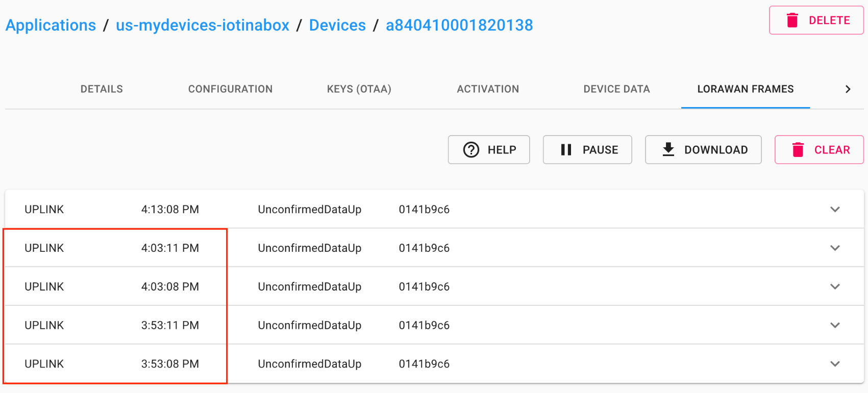Click UnconfirmedDataUp in the 3:53:11 PM row

point(310,325)
